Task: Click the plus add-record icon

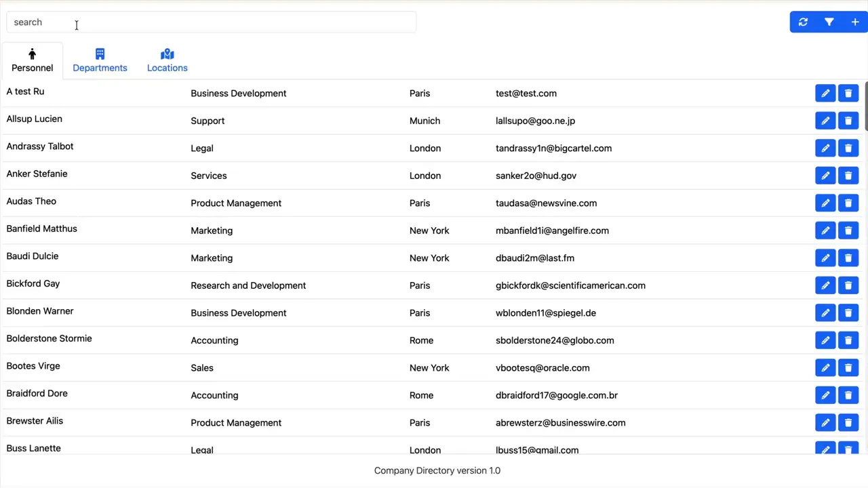Action: pos(854,22)
